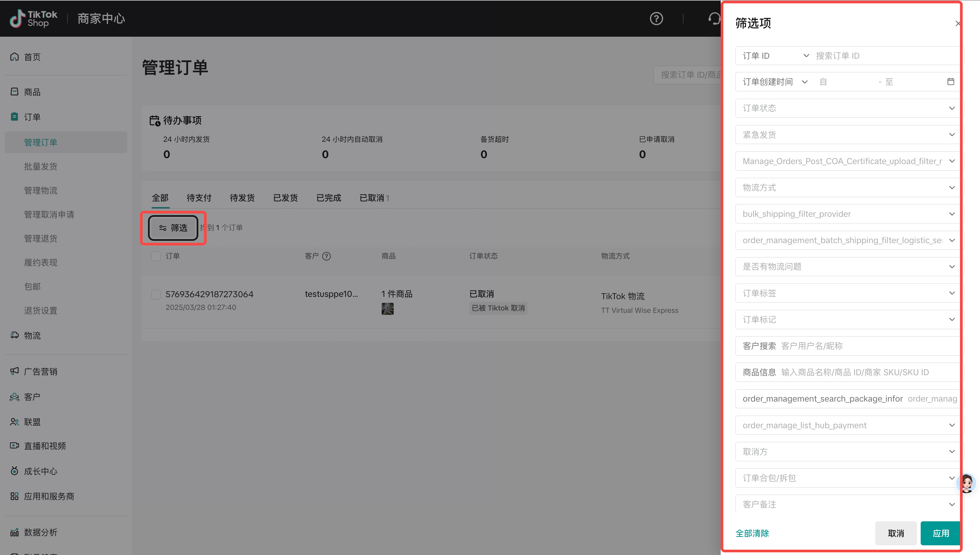980x555 pixels.
Task: Click the 全部清除 clear-all link
Action: click(x=752, y=533)
